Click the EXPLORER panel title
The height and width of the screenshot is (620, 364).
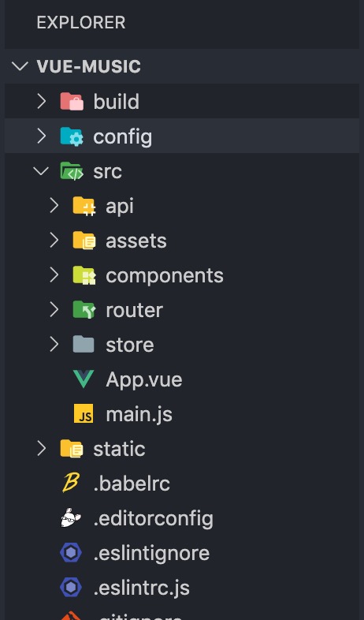(x=81, y=23)
